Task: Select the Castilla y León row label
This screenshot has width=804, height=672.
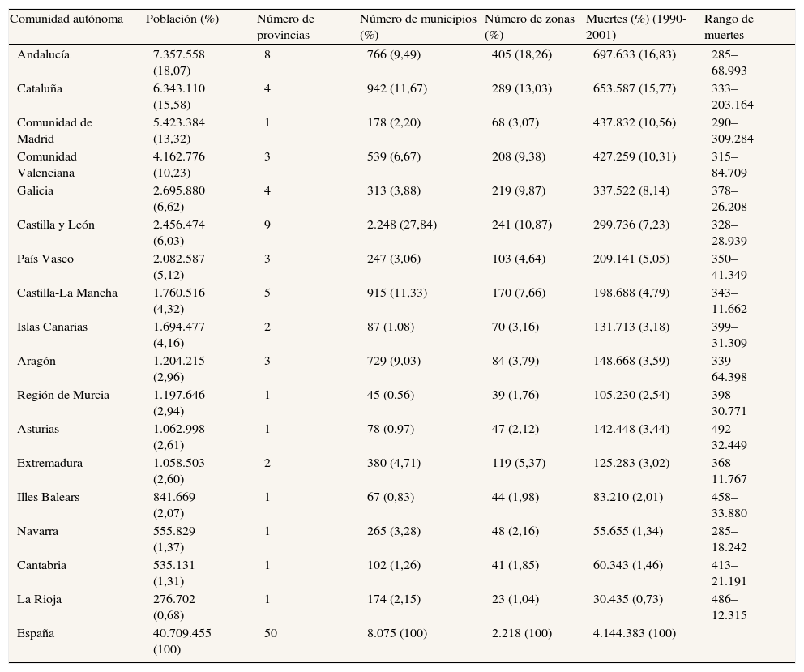Action: (55, 225)
